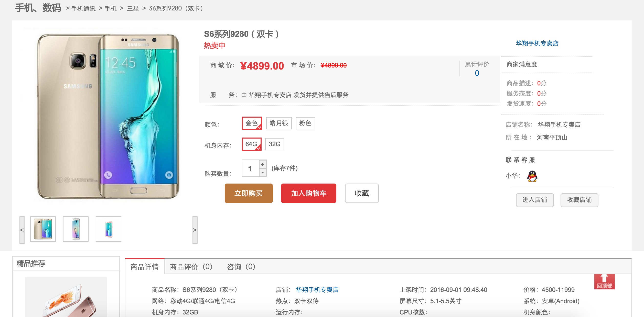Click the struck-through market price ¥4899.00
The width and height of the screenshot is (644, 317).
coord(334,65)
